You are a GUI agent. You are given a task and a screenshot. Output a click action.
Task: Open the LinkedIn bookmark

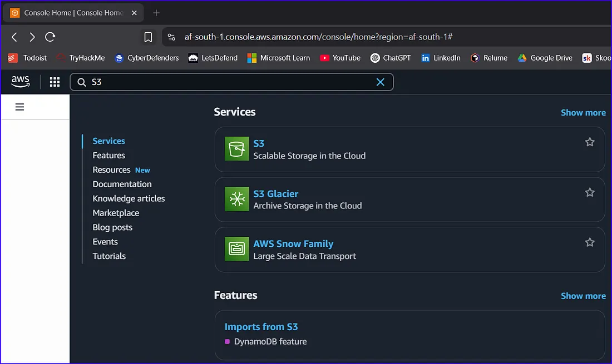coord(441,58)
